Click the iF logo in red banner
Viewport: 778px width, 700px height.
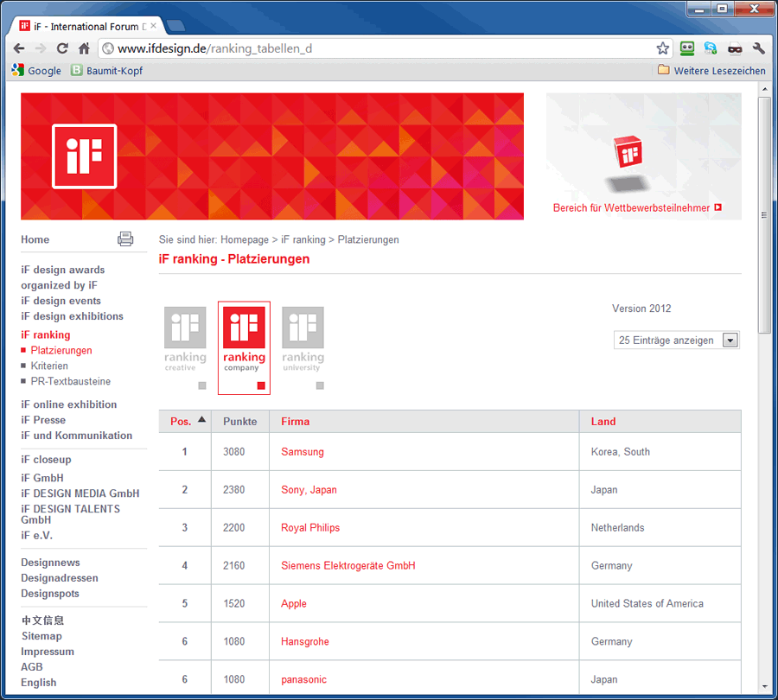click(x=85, y=156)
